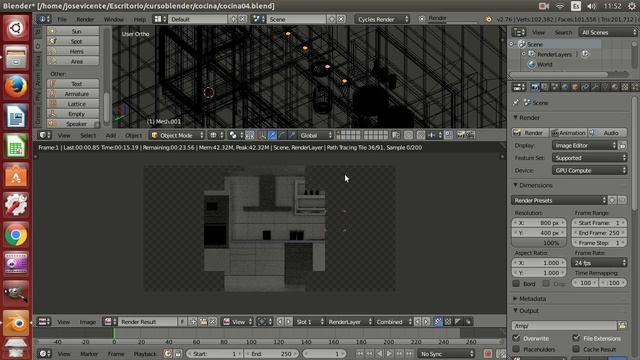
Task: Click the resolution percentage 100% slider
Action: pos(539,242)
